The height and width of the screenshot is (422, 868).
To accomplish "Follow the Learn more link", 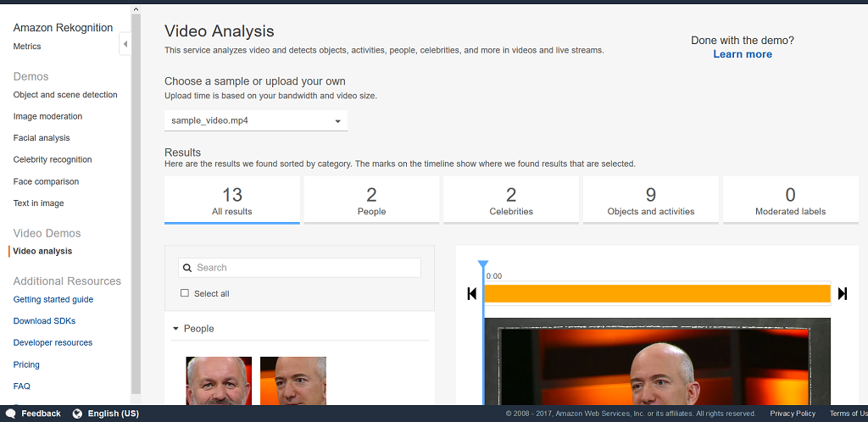I will coord(743,54).
